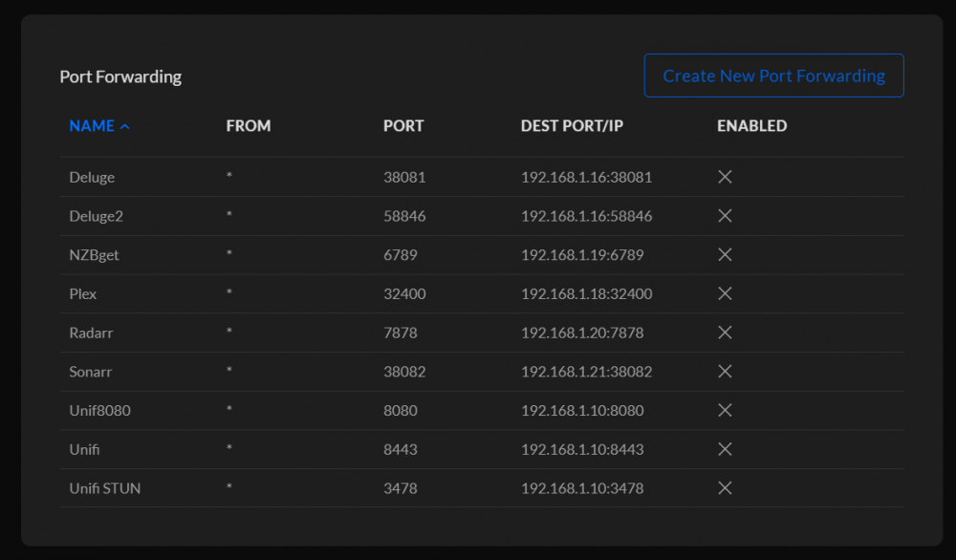Click the X icon in the Deluge row
Screen dimensions: 956x560
coord(725,177)
